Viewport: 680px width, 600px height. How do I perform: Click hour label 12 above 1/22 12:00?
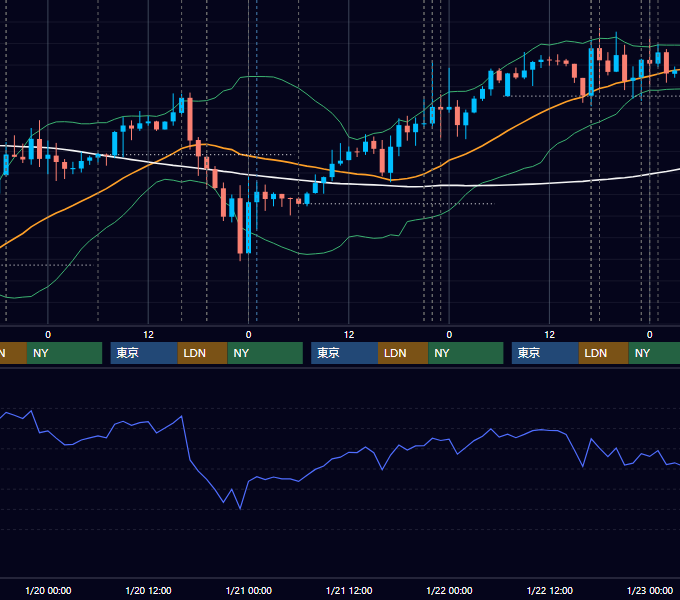pos(549,335)
